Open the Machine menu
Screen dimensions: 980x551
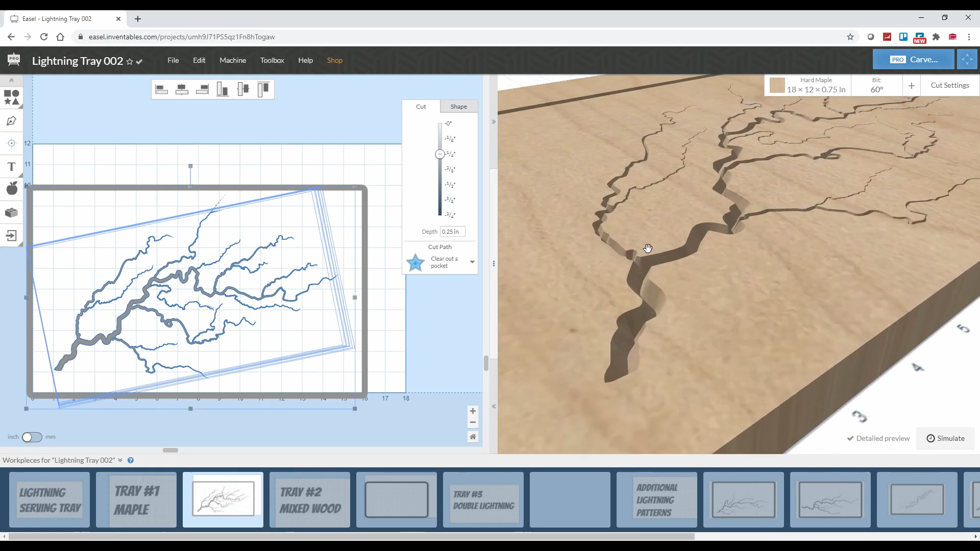click(233, 60)
